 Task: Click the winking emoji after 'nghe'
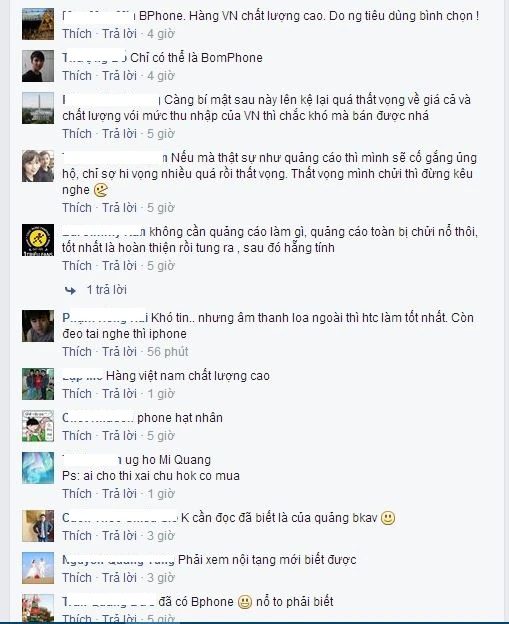click(x=101, y=190)
